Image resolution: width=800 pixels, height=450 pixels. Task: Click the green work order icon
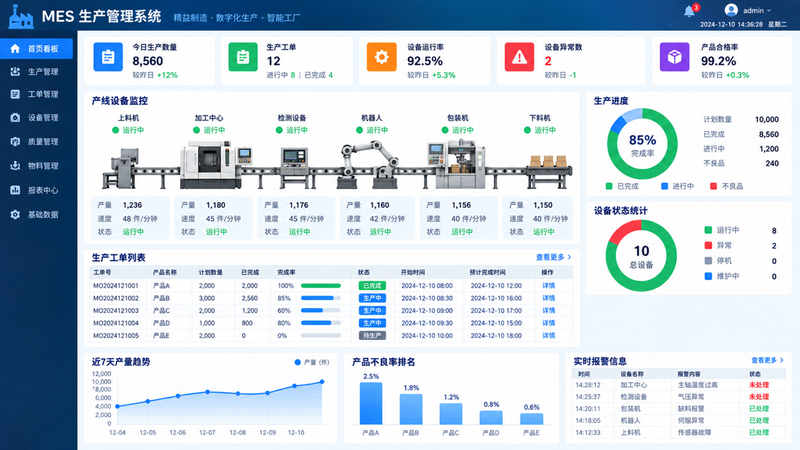pos(243,57)
